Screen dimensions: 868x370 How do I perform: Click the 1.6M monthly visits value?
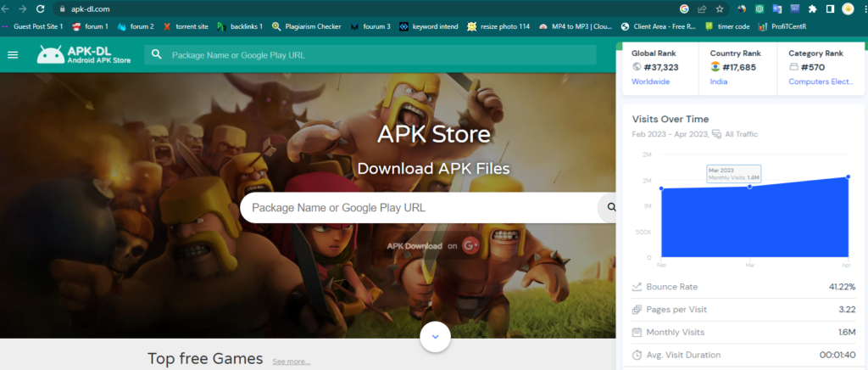[847, 333]
